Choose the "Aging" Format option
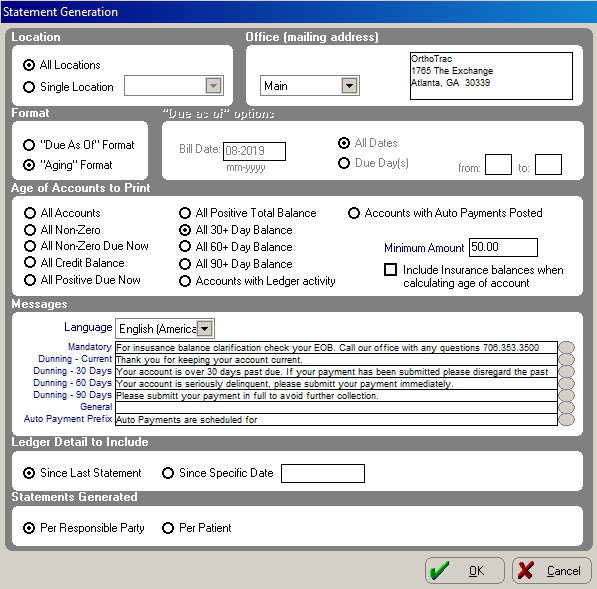 click(x=29, y=165)
